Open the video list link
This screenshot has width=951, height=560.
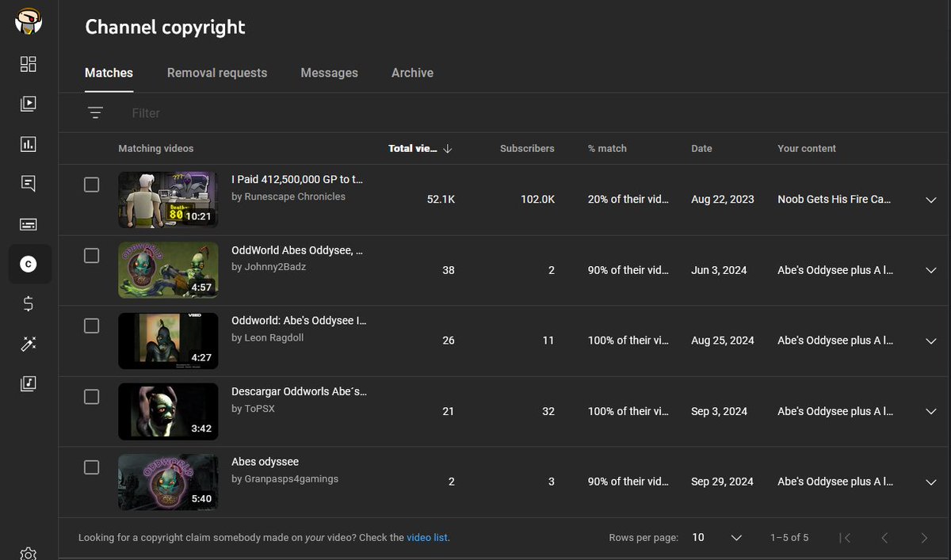pyautogui.click(x=427, y=538)
